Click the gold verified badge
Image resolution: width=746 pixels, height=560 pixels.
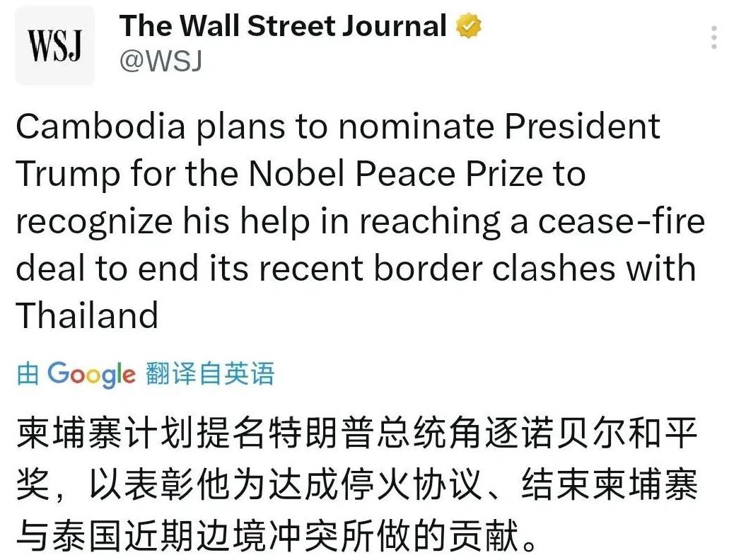[x=469, y=27]
